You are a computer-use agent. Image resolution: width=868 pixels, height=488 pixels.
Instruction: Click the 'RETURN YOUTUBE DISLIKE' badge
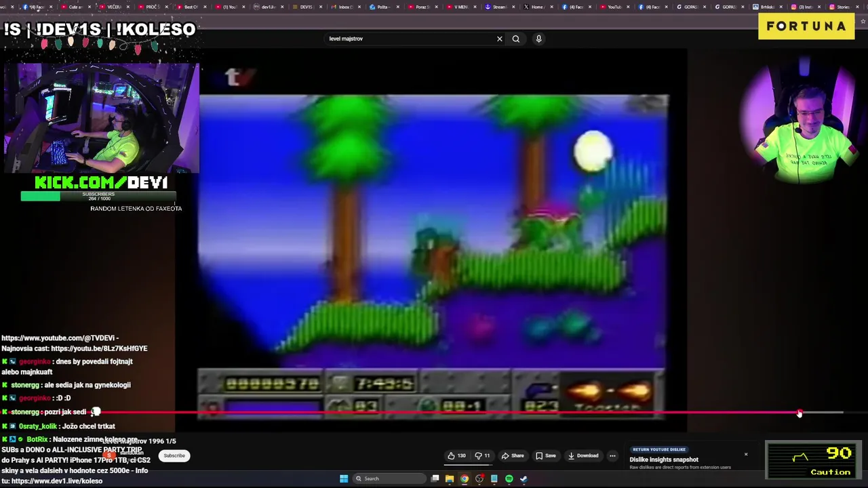pos(659,449)
